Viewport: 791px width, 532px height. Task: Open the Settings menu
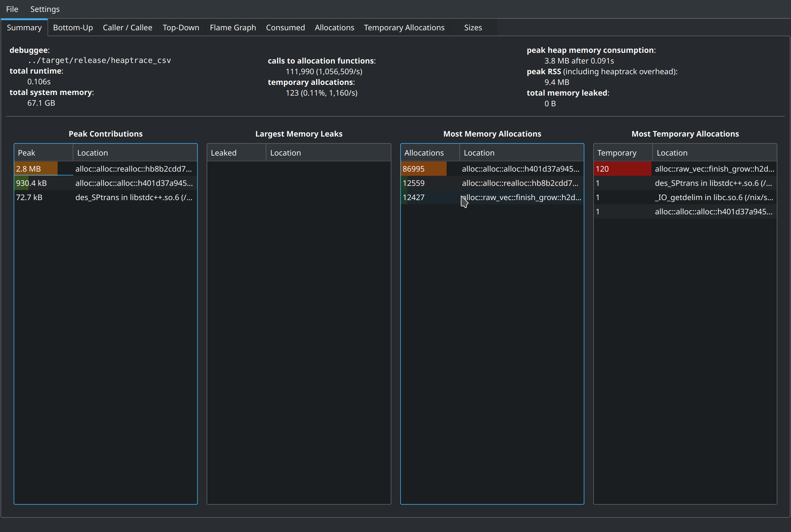(x=45, y=8)
